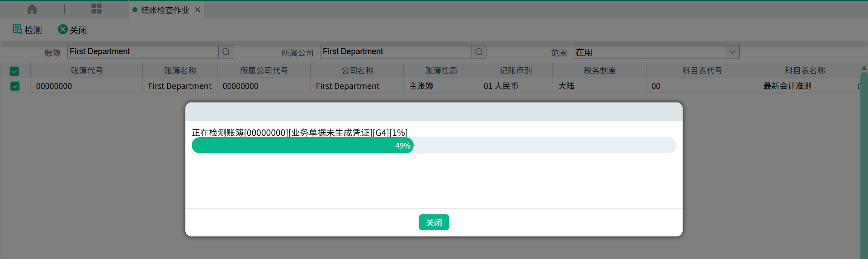
Task: Click the search icon beside 所属公司 field
Action: click(479, 52)
